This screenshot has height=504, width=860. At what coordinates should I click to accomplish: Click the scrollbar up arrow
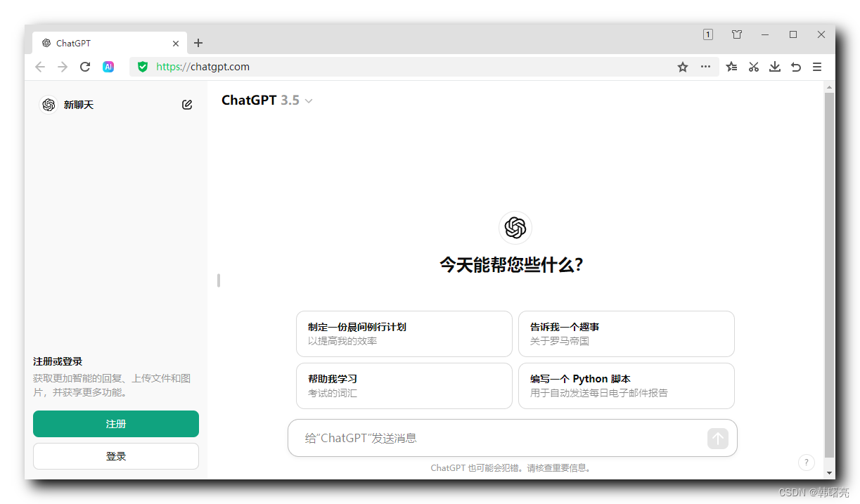pos(829,87)
